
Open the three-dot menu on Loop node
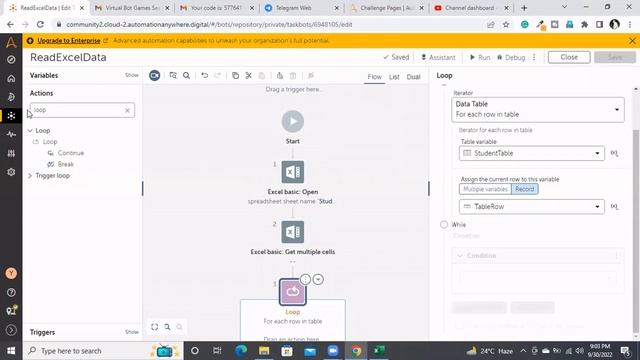point(305,279)
